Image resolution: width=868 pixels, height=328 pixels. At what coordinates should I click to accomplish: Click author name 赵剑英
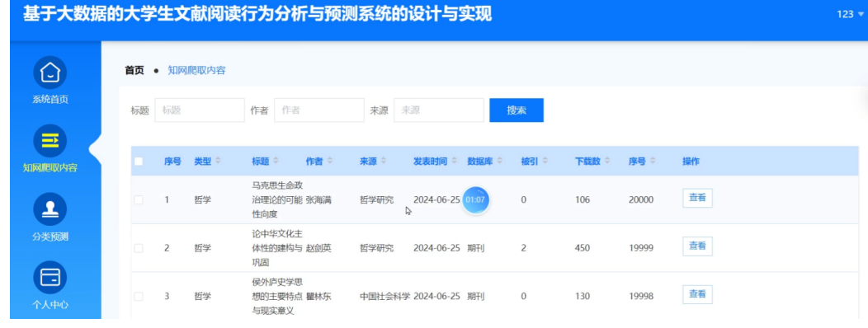(318, 248)
